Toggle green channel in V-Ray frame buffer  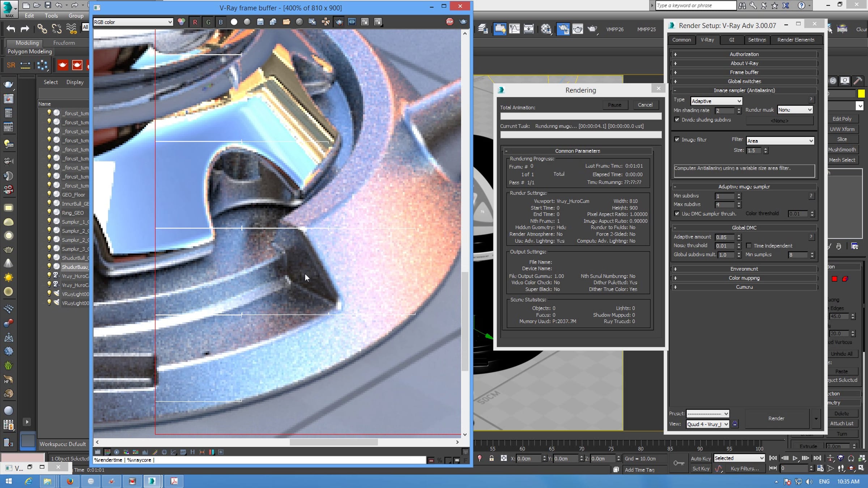(208, 22)
